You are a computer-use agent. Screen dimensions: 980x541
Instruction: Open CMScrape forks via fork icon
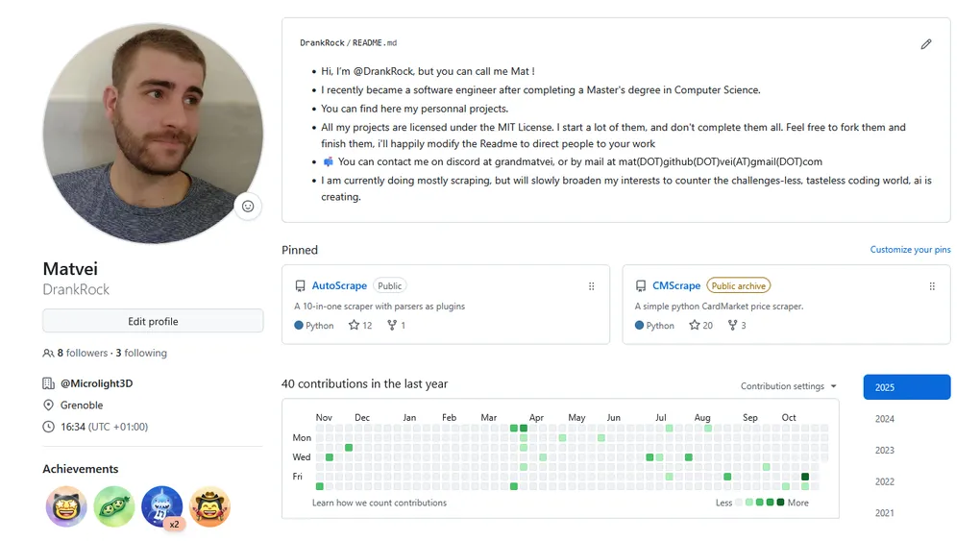coord(733,326)
